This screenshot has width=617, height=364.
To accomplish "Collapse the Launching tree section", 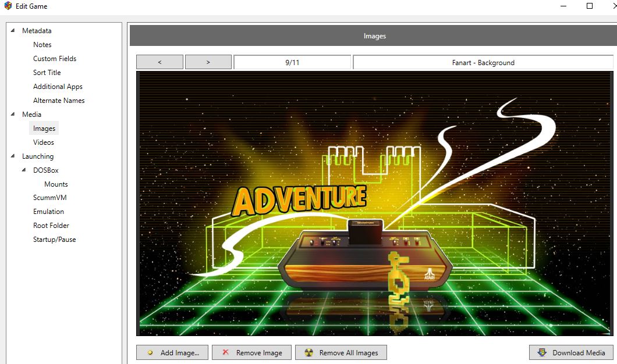I will tap(13, 156).
